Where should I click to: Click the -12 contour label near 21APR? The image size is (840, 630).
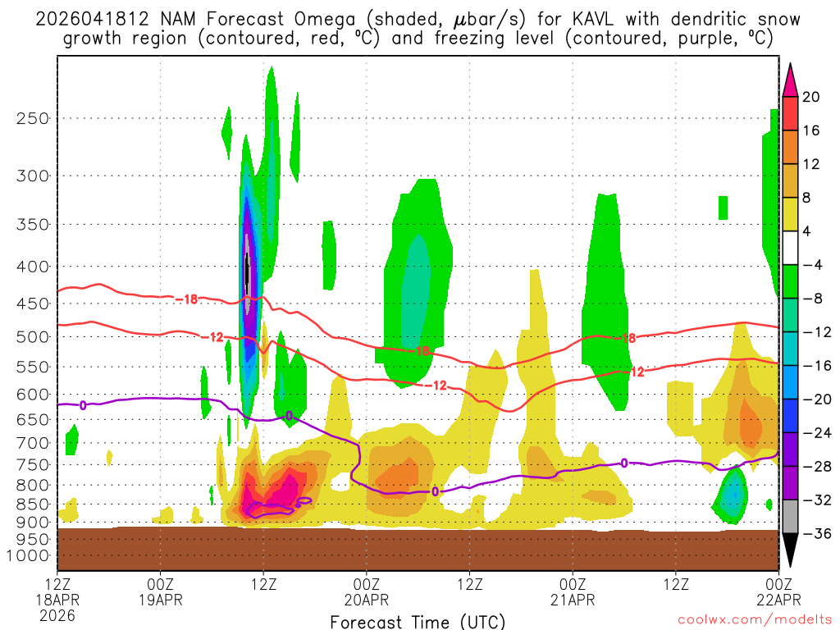(x=633, y=372)
